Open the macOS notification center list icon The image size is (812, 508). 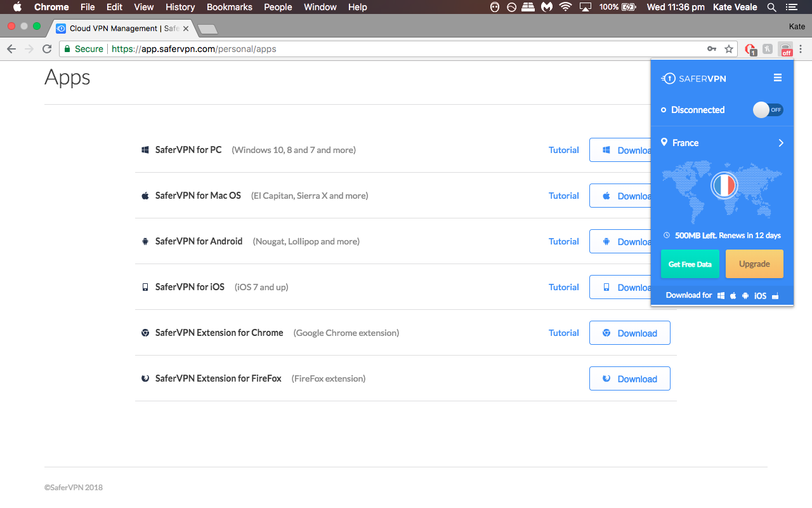791,7
